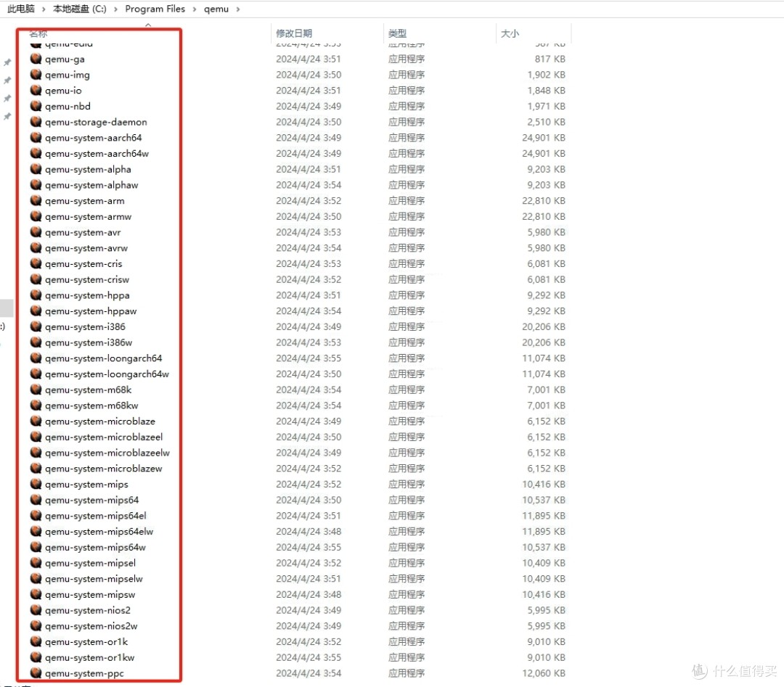784x687 pixels.
Task: Select file named qemu-system-crisw
Action: pos(87,279)
